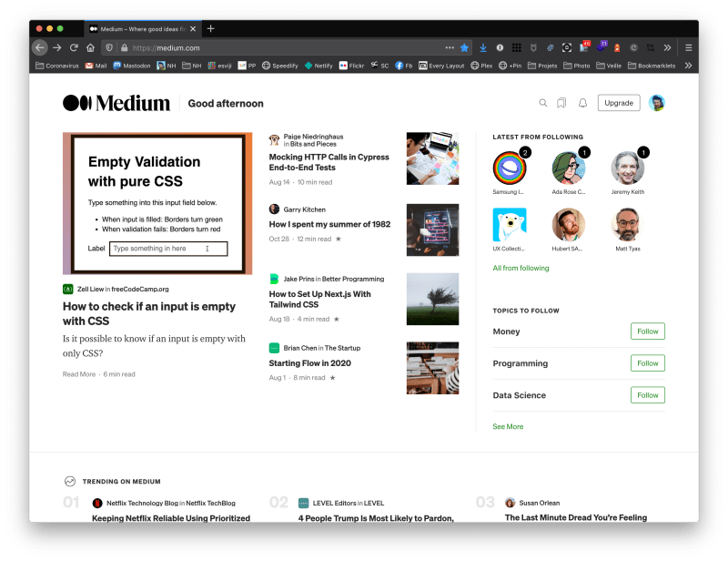Reload the page with the refresh icon

point(74,47)
